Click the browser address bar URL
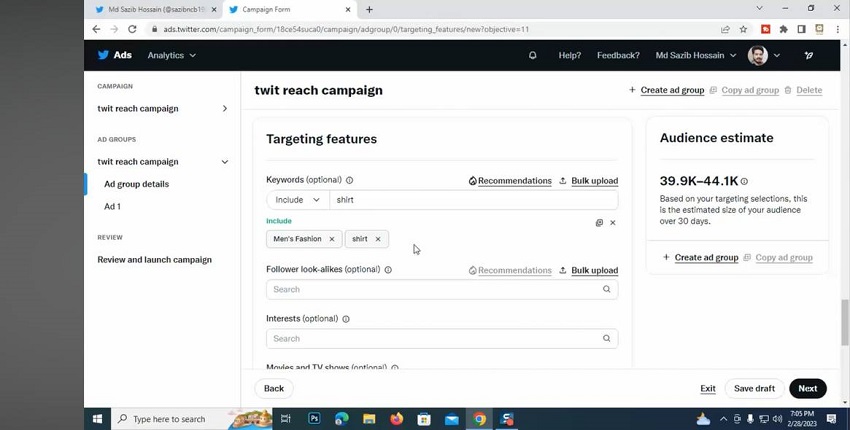 click(346, 29)
